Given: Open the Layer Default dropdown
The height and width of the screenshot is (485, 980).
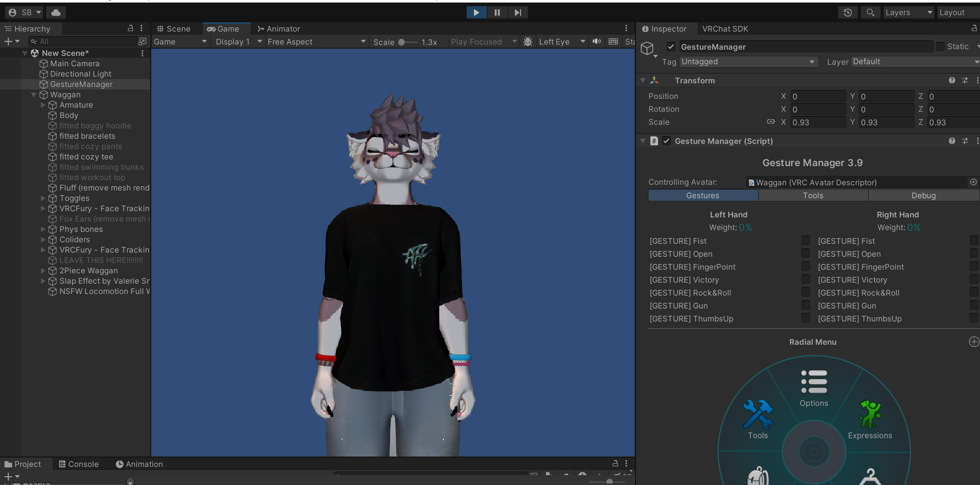Looking at the screenshot, I should coord(915,62).
